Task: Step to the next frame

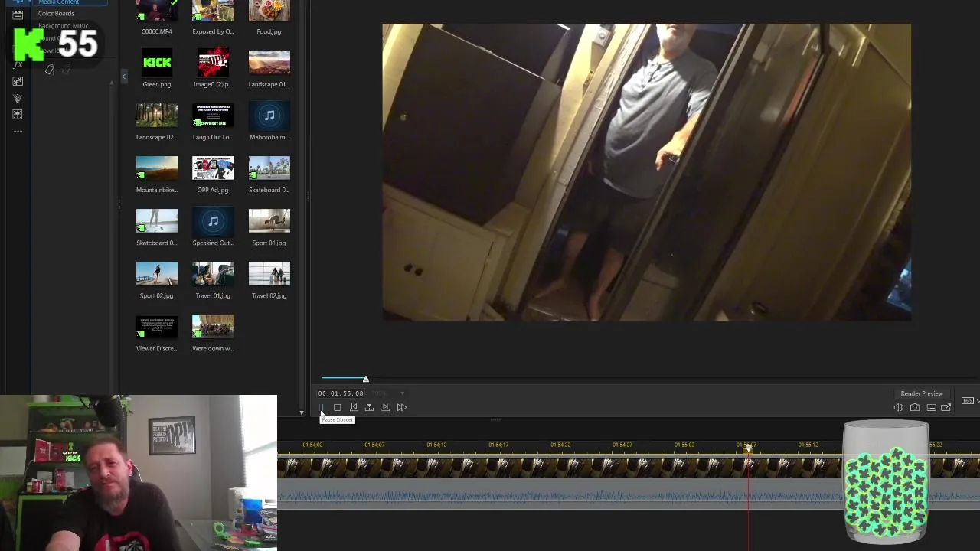Action: (x=385, y=407)
